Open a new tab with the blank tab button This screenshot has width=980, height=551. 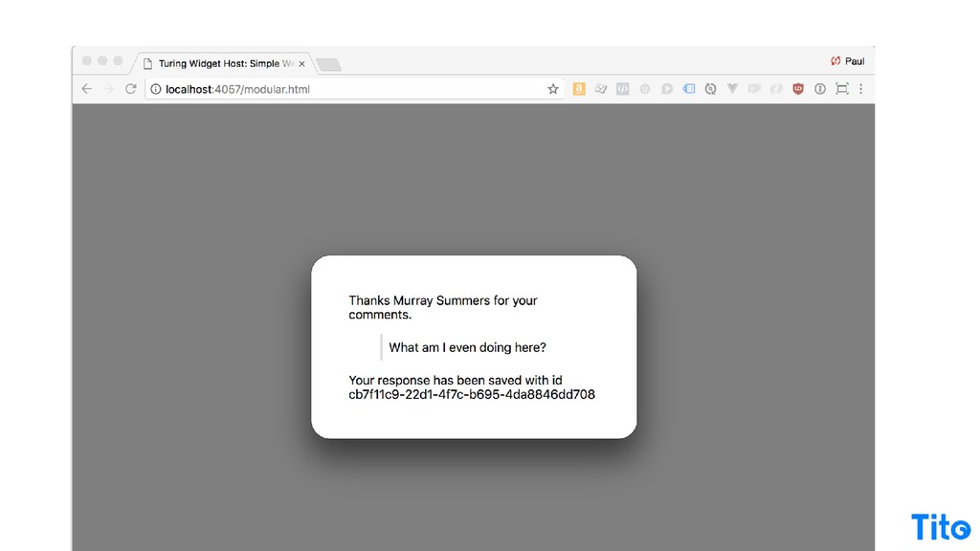click(328, 64)
